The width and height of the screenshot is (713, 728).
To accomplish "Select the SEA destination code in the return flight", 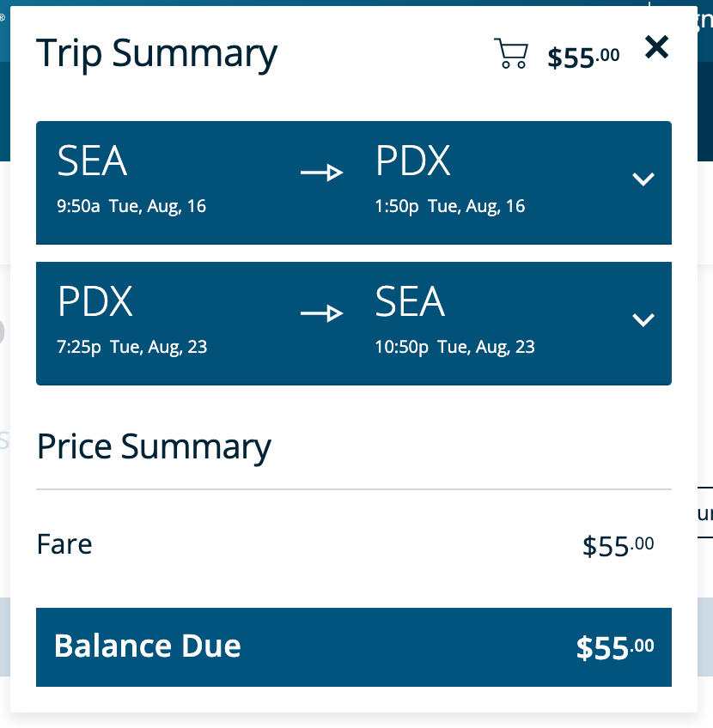I will coord(410,302).
